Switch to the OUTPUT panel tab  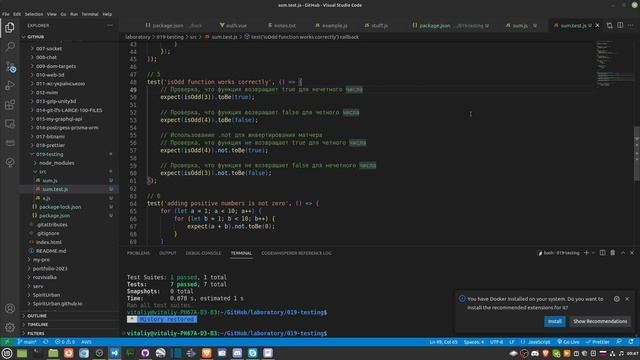tap(167, 253)
